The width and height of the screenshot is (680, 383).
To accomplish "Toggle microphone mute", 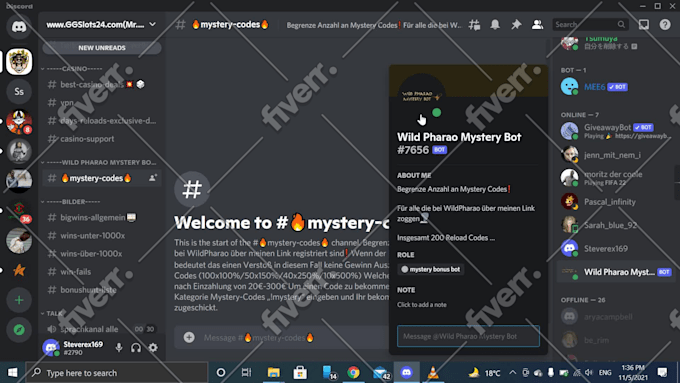I will 119,347.
